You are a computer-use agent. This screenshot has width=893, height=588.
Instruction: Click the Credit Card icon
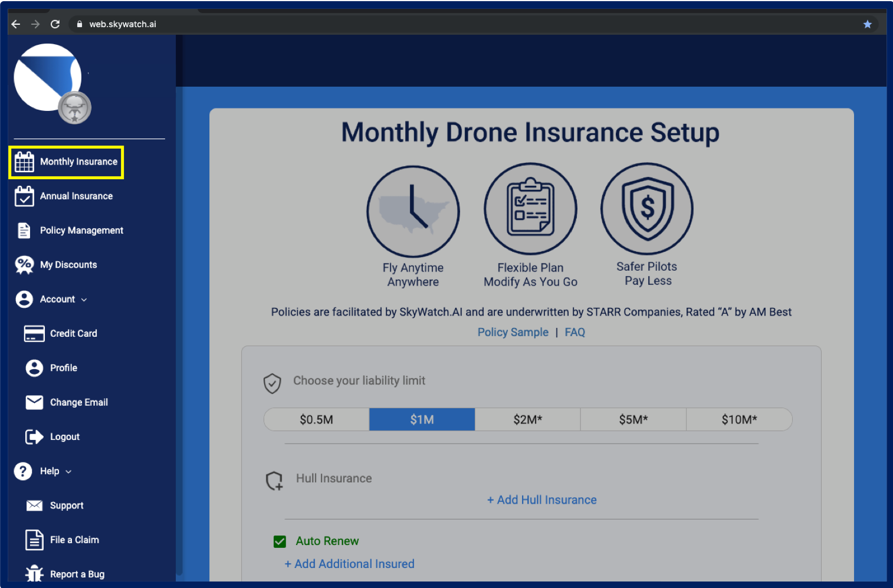(34, 333)
